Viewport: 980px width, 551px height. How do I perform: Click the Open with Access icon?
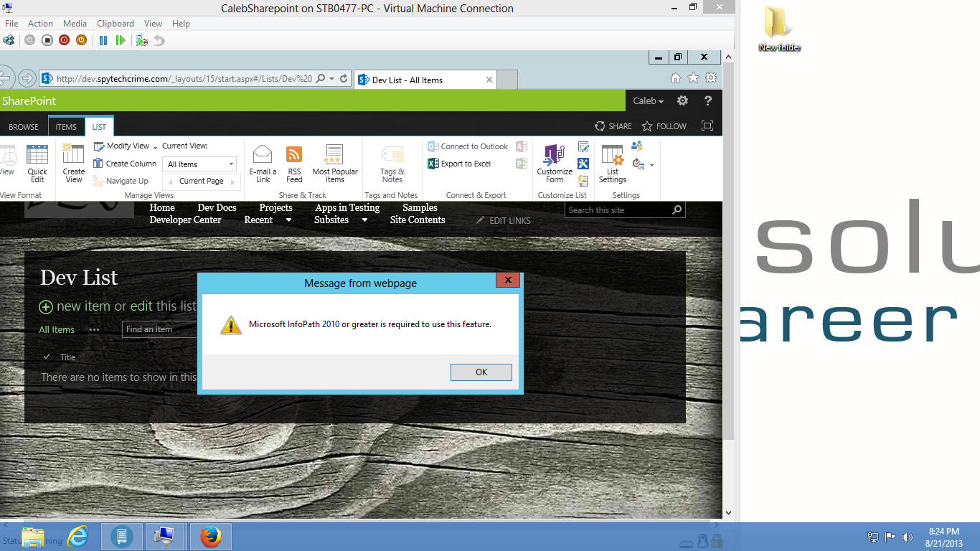(522, 146)
